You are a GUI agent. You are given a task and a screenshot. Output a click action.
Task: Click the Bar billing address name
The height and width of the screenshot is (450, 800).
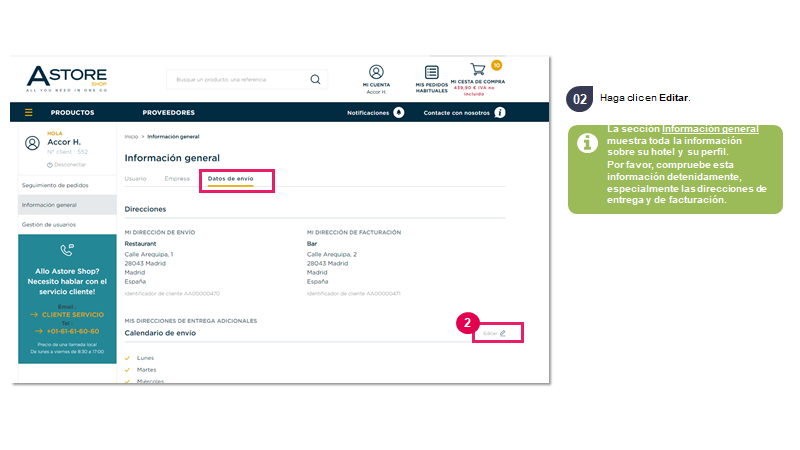[x=312, y=244]
